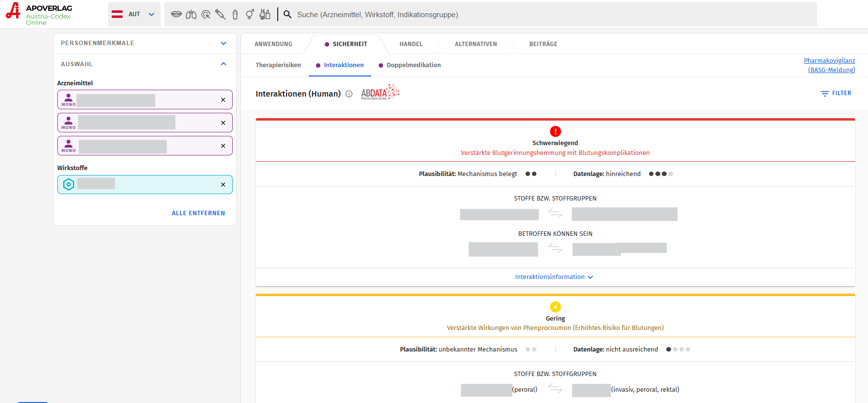Open Pharmakovigilanz (BASG-Meldung) link
Image resolution: width=868 pixels, height=403 pixels.
point(830,65)
